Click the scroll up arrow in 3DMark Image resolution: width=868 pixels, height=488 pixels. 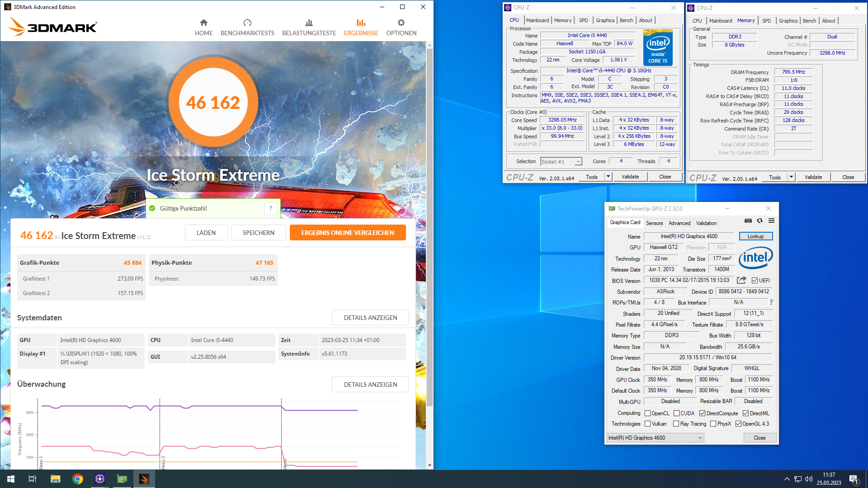[x=429, y=45]
